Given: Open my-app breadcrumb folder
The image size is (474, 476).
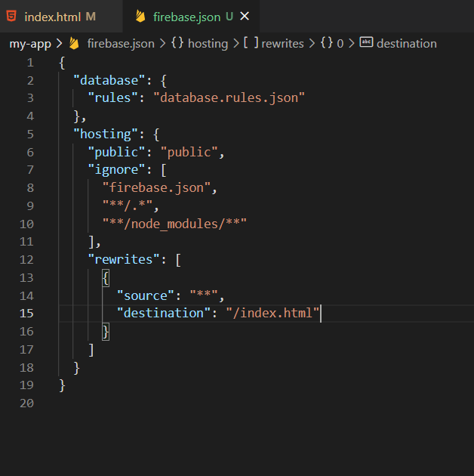Looking at the screenshot, I should pos(30,44).
